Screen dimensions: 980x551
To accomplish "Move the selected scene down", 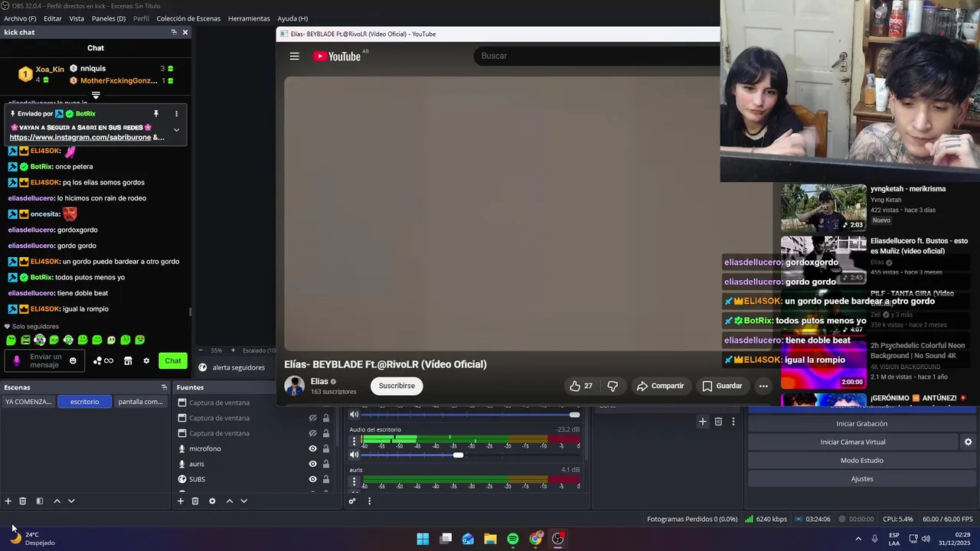I will (x=71, y=501).
